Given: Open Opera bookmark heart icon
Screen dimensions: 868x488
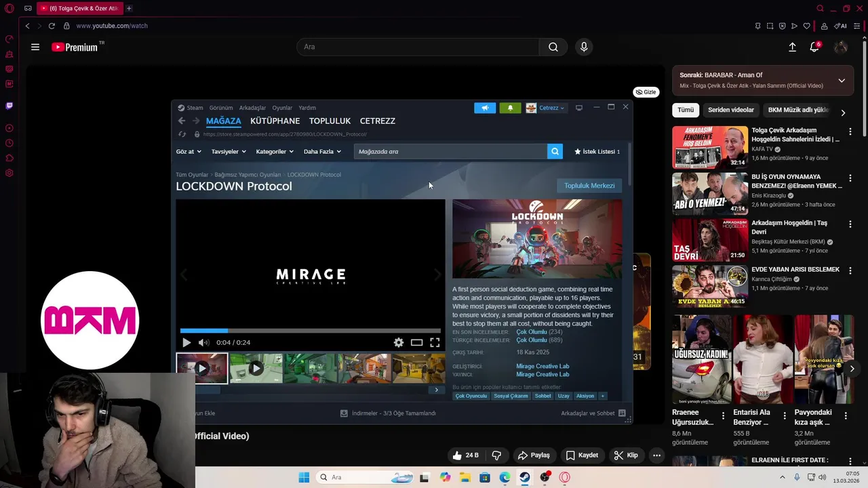Looking at the screenshot, I should point(806,26).
